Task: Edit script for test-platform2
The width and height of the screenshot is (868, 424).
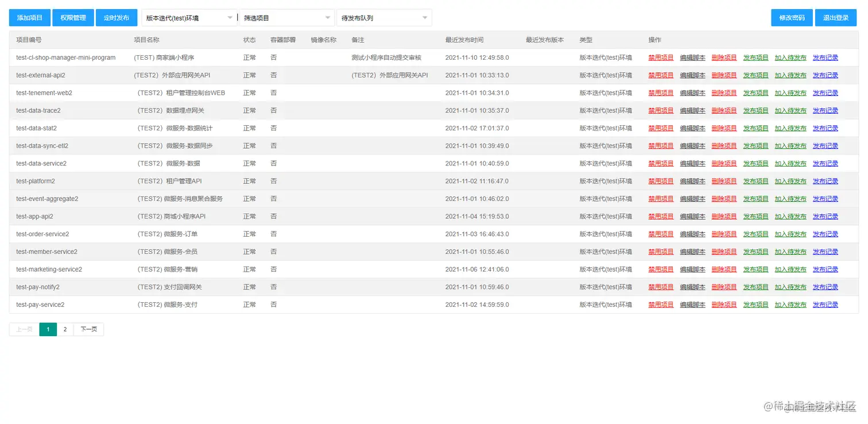Action: pyautogui.click(x=692, y=181)
